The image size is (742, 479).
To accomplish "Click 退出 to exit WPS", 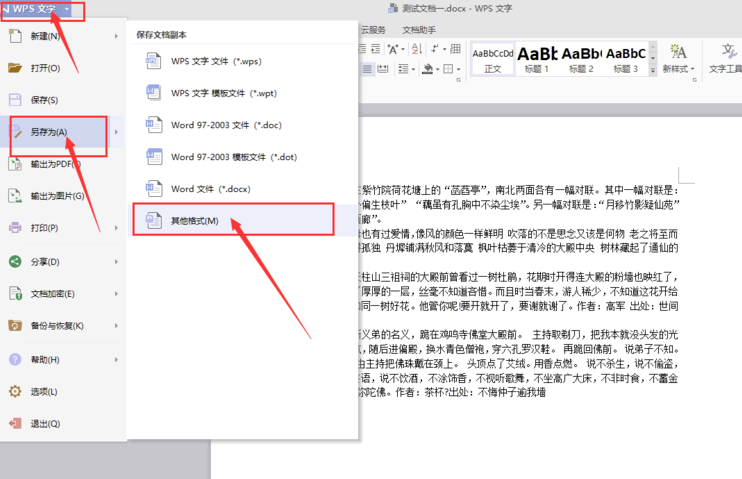I will (x=45, y=423).
